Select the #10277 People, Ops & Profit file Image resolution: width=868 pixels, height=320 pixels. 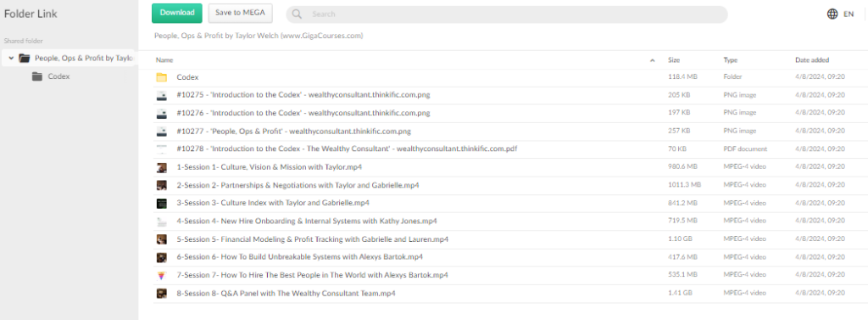point(294,132)
